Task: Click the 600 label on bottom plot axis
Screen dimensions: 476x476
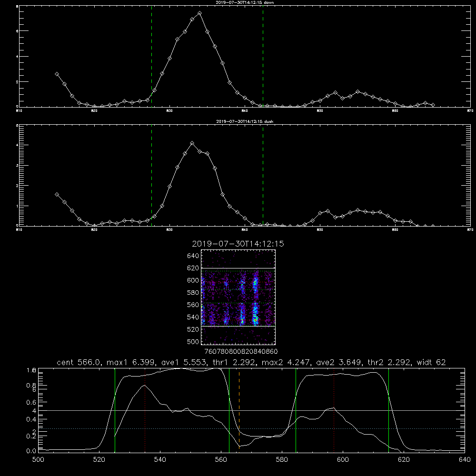Action: coord(343,460)
